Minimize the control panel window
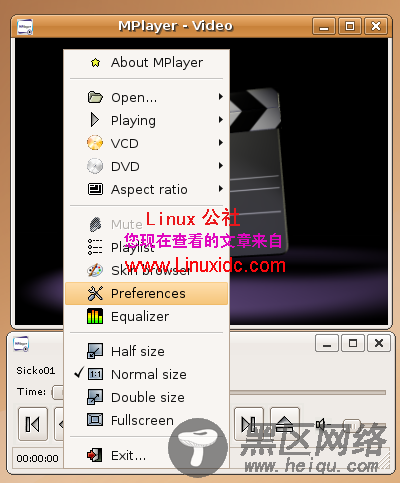This screenshot has height=483, width=400. coord(327,343)
